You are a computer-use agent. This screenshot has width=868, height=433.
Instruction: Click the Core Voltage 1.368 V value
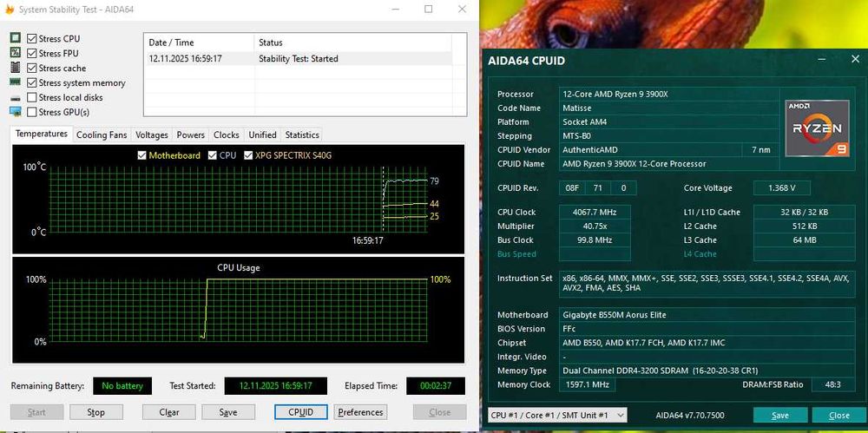[782, 187]
